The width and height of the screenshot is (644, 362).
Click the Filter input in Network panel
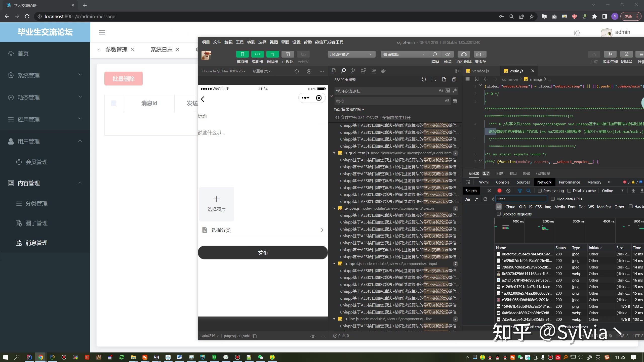point(521,199)
